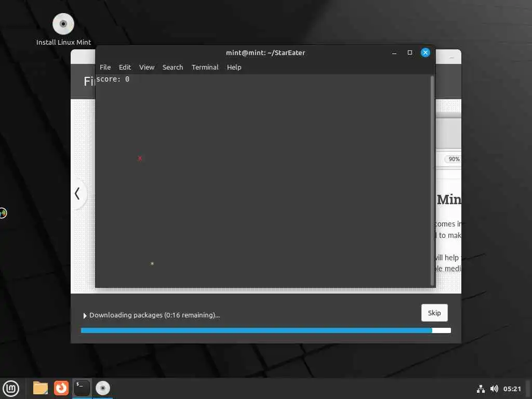Viewport: 532px width, 399px height.
Task: Launch Firefox from the panel
Action: pos(61,388)
